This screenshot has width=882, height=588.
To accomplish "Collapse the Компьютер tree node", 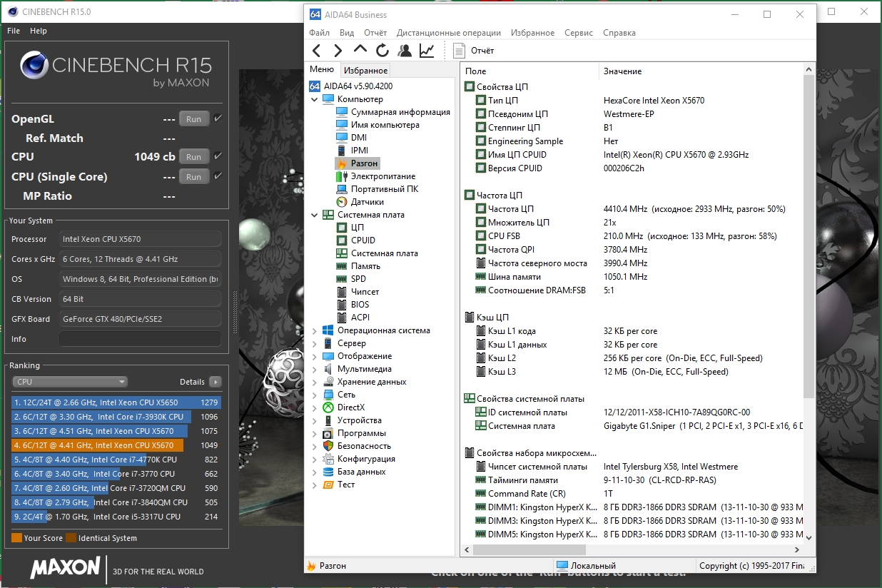I will pos(315,99).
